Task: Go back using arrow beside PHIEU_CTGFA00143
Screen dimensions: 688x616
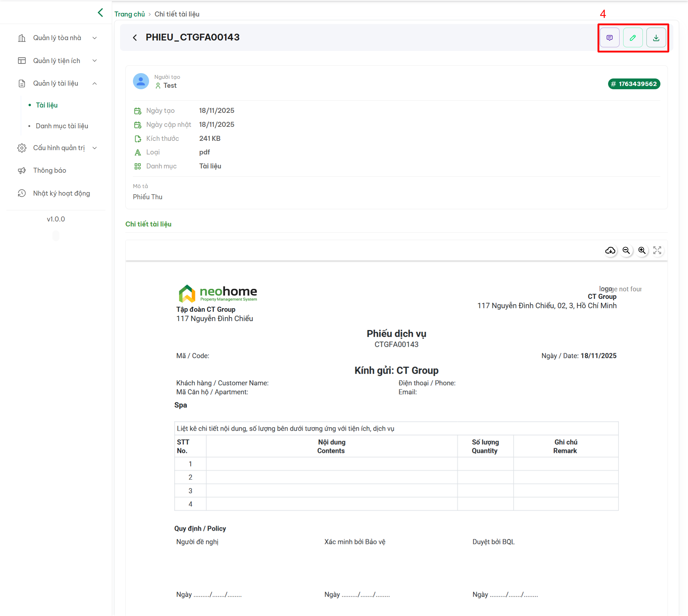Action: click(x=135, y=38)
